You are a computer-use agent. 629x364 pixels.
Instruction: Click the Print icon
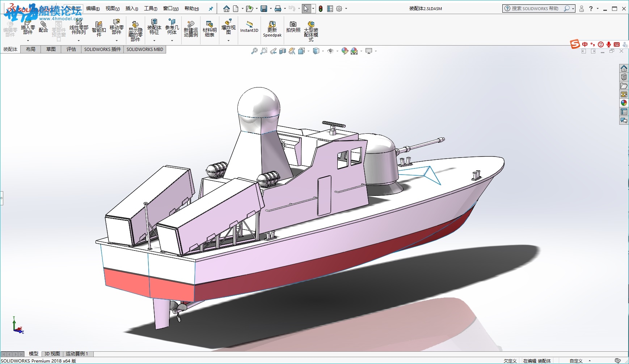click(278, 9)
